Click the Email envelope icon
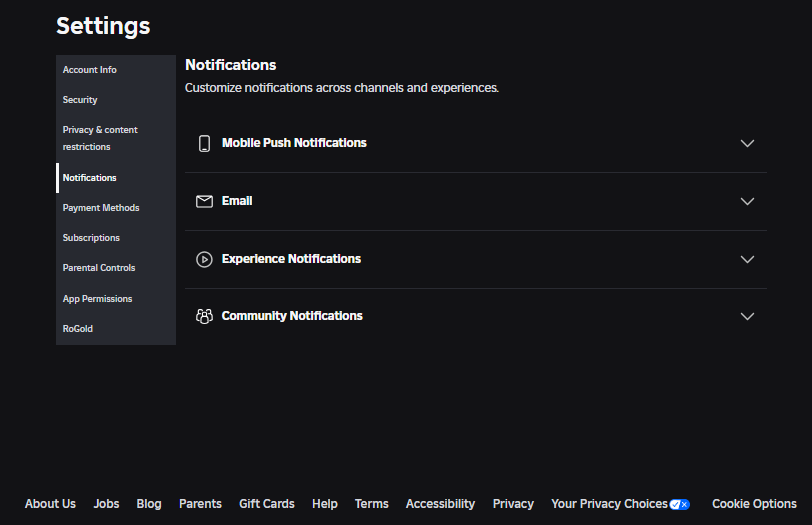Screen dimensions: 812x525 click(x=204, y=201)
